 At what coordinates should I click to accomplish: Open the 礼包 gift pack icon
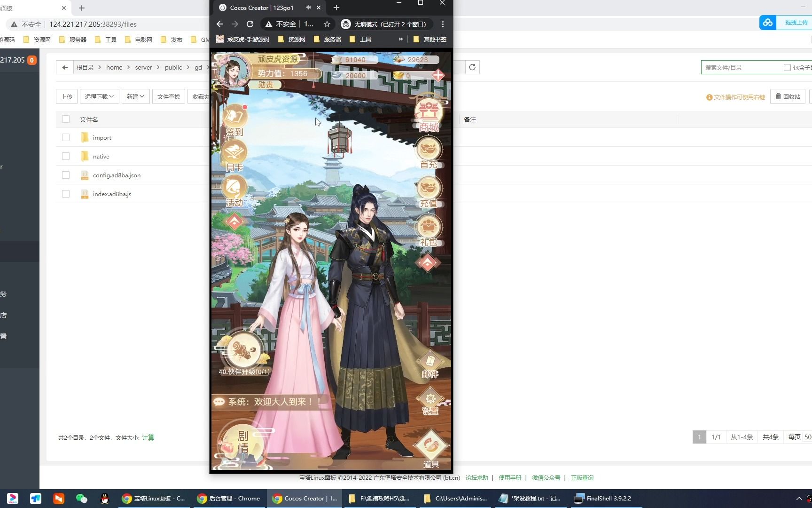[429, 231]
